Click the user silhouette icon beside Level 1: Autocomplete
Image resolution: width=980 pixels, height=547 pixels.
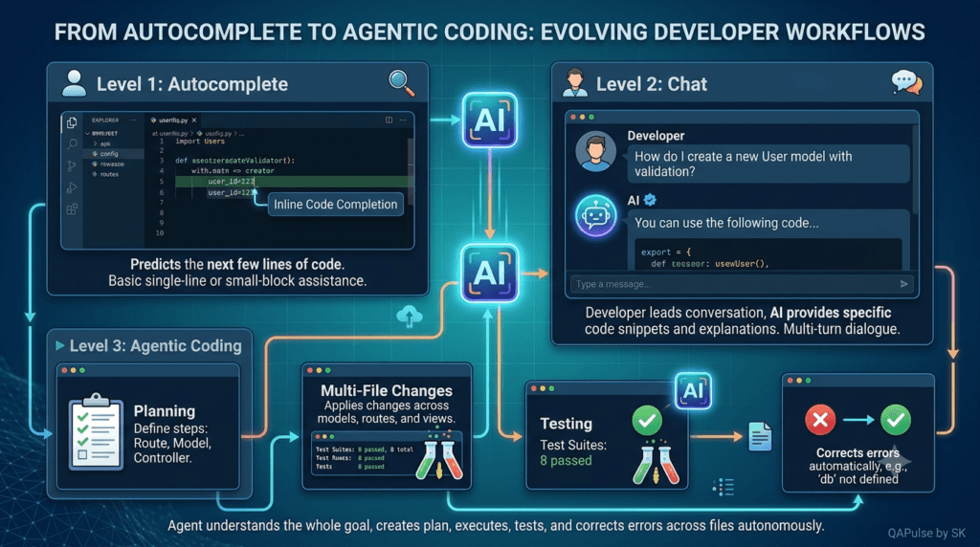pyautogui.click(x=75, y=83)
